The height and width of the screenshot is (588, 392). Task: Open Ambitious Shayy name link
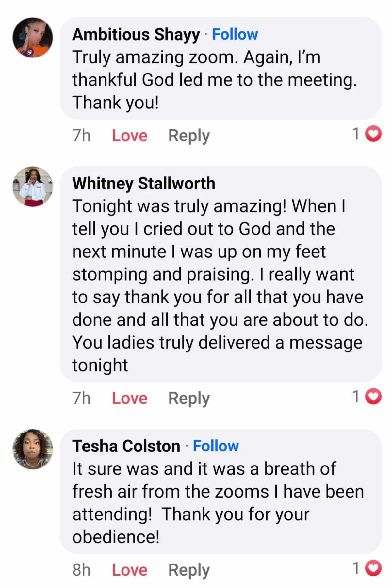[x=136, y=35]
